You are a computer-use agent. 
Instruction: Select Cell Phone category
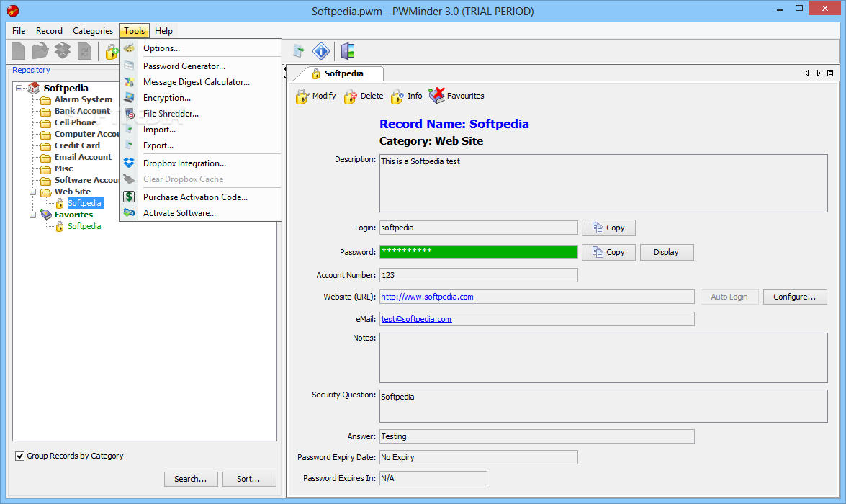click(x=76, y=122)
